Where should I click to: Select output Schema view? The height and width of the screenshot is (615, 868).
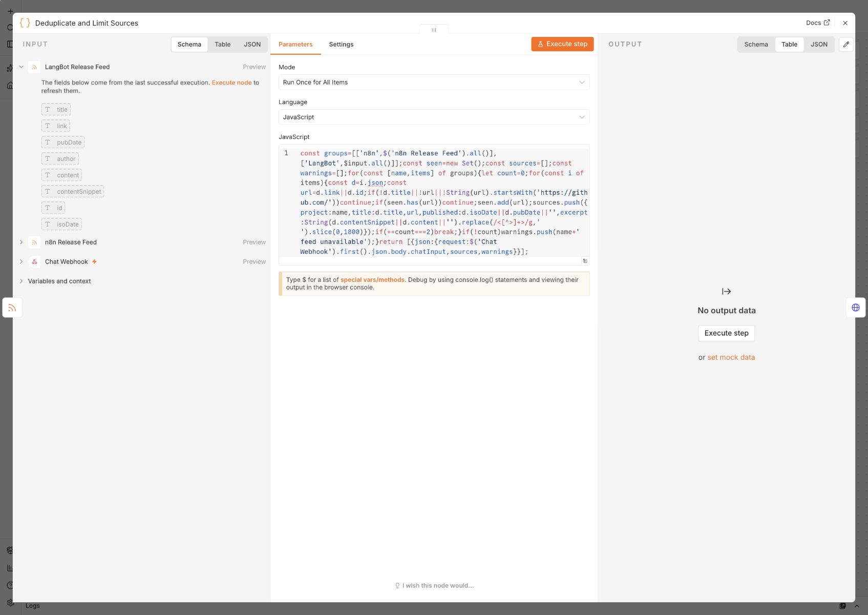(756, 45)
